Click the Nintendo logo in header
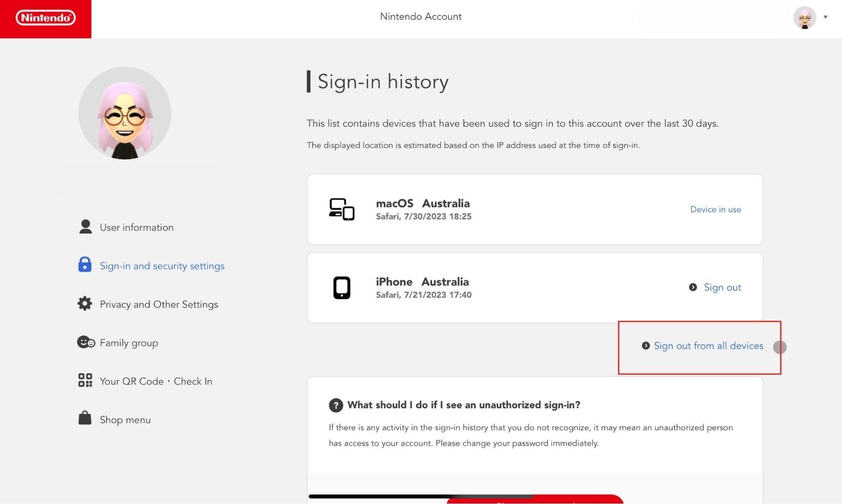Screen dimensions: 842x504 46,18
